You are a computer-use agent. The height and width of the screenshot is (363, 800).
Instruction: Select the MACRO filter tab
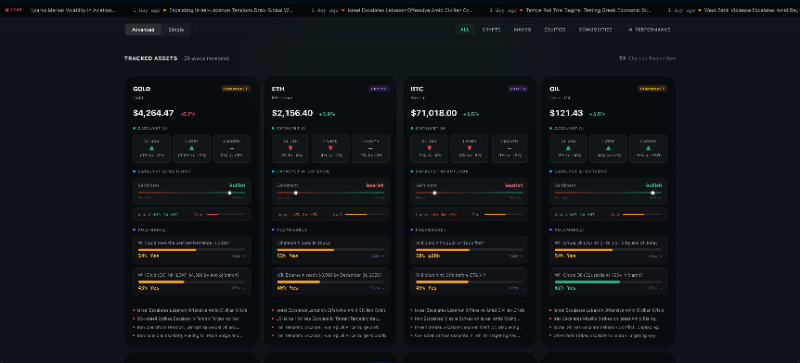pos(522,30)
